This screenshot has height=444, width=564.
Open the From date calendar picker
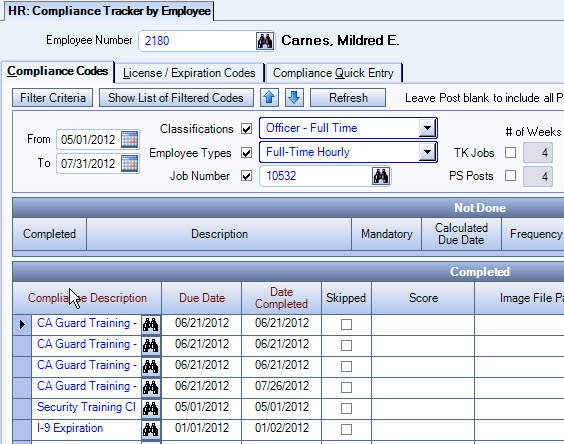pyautogui.click(x=129, y=139)
